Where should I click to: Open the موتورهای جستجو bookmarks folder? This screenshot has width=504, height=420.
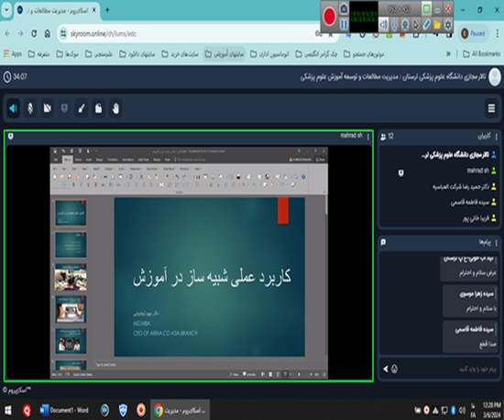point(364,54)
